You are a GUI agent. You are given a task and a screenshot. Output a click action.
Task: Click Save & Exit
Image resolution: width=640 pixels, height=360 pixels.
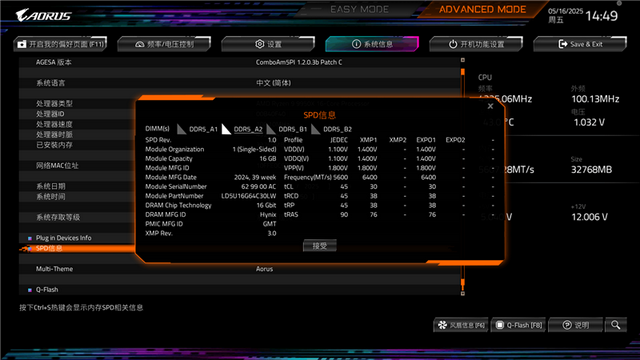580,44
